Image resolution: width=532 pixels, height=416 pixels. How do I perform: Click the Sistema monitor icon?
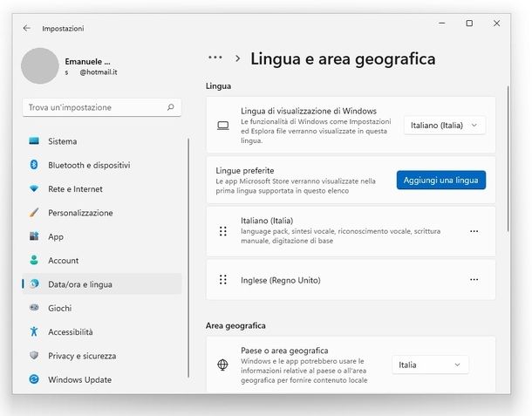(34, 140)
